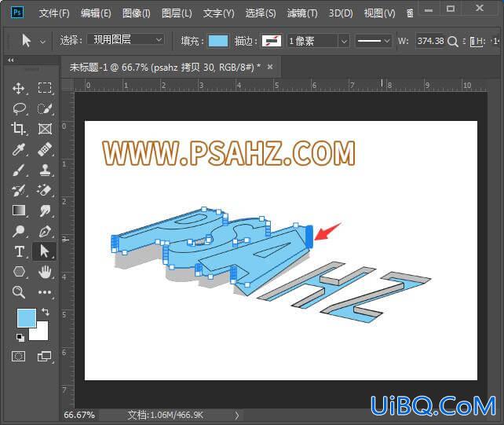Change the screen mode
Screen dimensions: 504x425
[45, 357]
